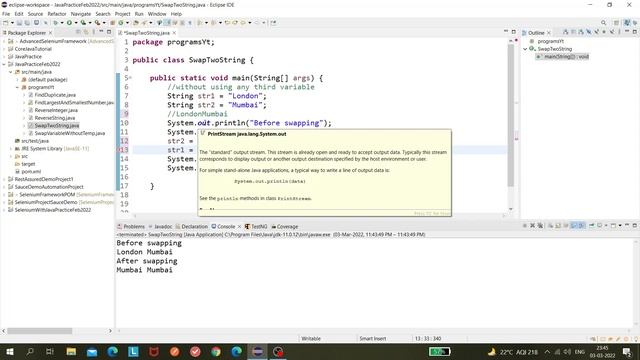
Task: Collapse src/main/java folder
Action: tap(11, 72)
